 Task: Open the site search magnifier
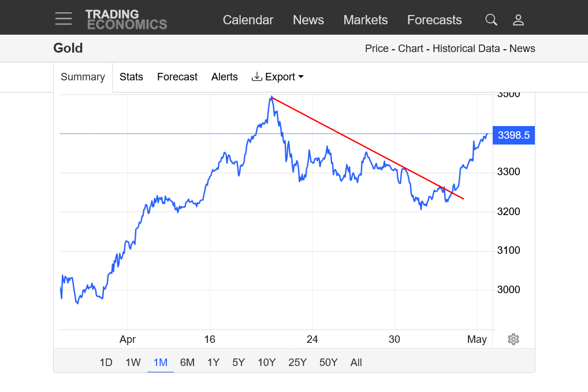[x=491, y=20]
